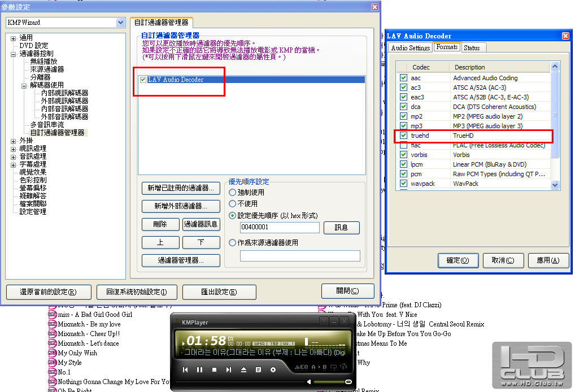Click file icon beside 'No.1'
The image size is (575, 392).
coord(53,372)
